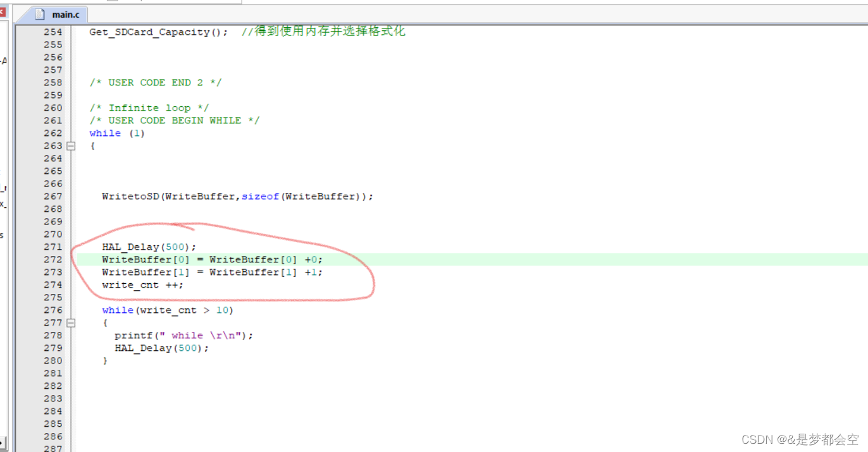Click line number 276 in the gutter
868x452 pixels.
click(x=53, y=310)
